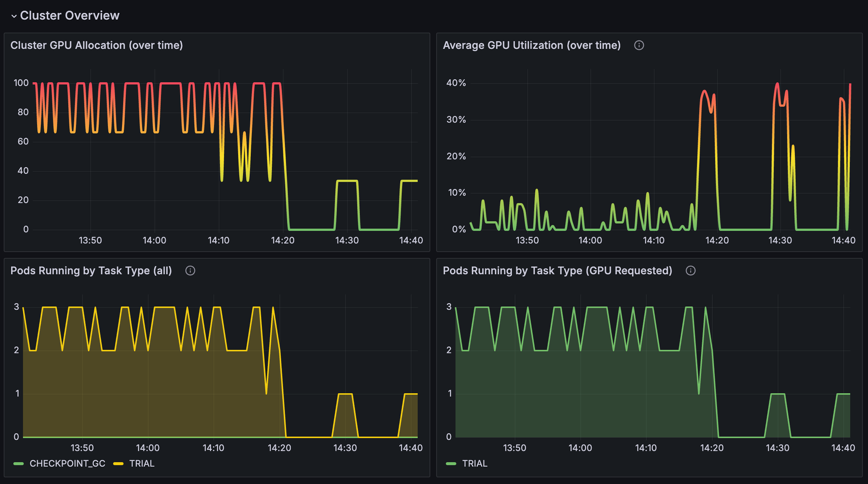Click 14:40 tick in Pods GPU Requested chart
The image size is (868, 484).
pos(843,448)
